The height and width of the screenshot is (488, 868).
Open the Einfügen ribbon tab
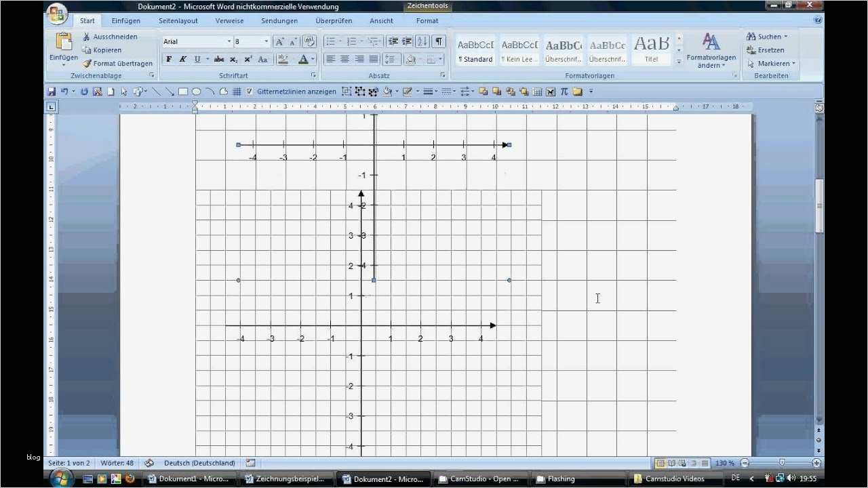click(x=126, y=21)
